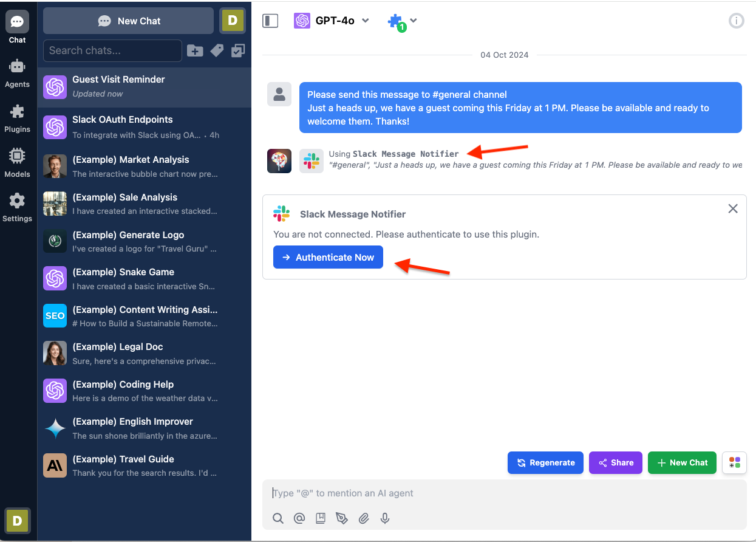
Task: Focus the message input field
Action: point(504,493)
